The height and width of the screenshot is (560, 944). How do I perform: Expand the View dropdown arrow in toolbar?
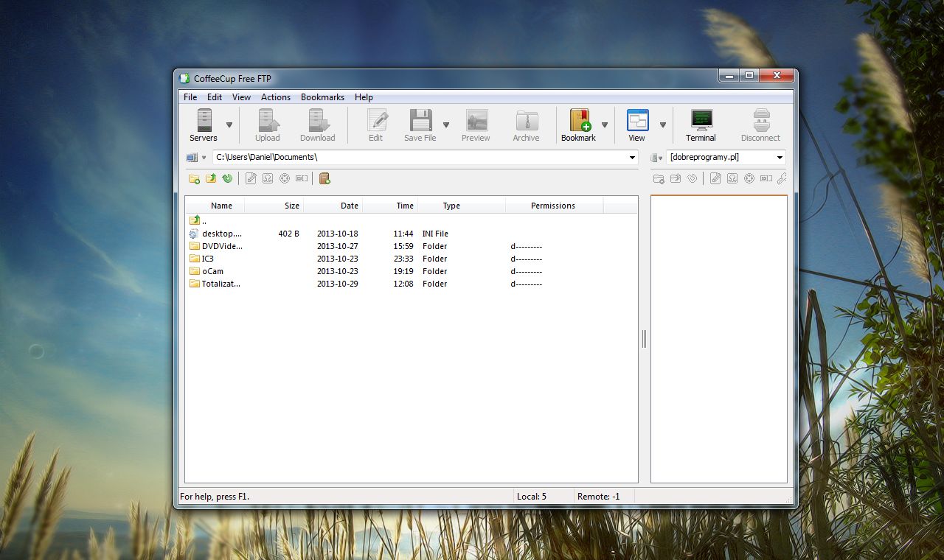[662, 125]
